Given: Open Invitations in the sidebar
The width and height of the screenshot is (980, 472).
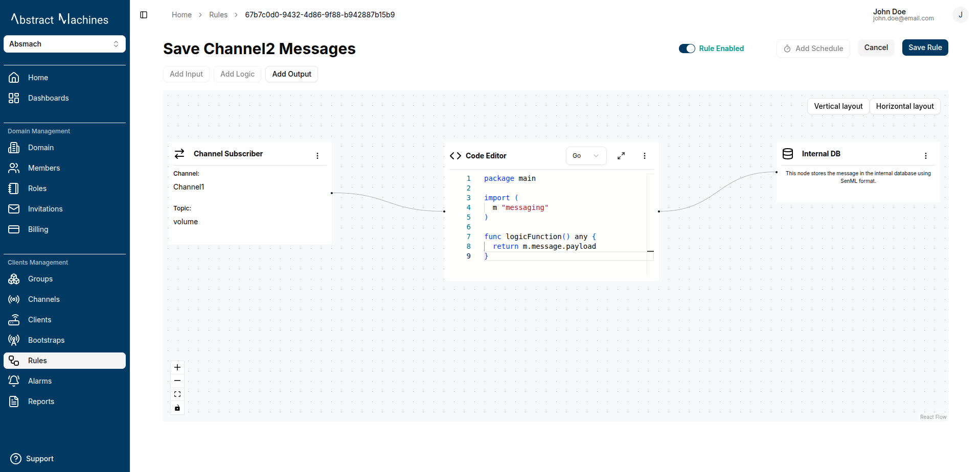Looking at the screenshot, I should point(64,209).
